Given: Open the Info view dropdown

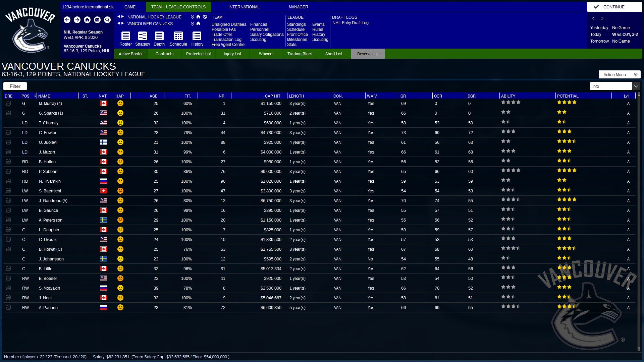Looking at the screenshot, I should 636,86.
